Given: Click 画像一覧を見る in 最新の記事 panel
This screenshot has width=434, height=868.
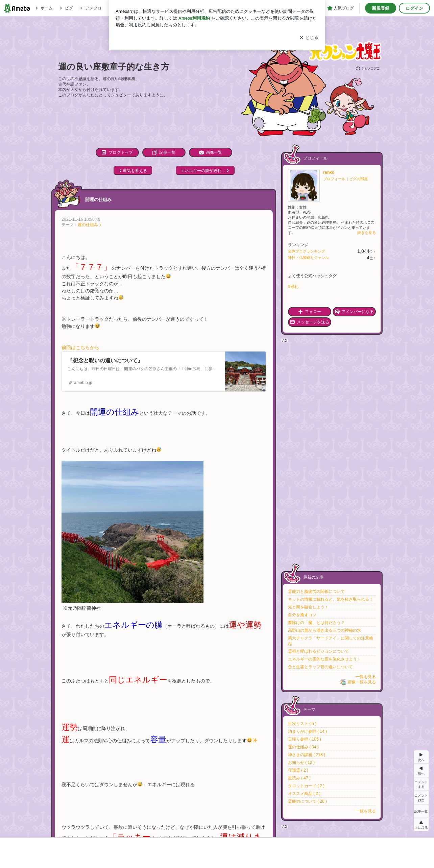Looking at the screenshot, I should [x=358, y=682].
